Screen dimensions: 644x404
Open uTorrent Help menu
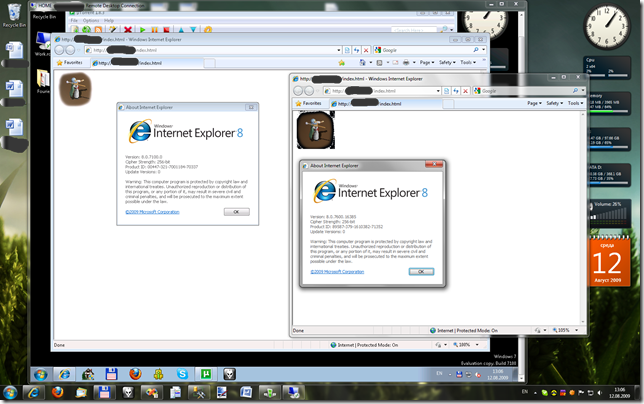(x=109, y=21)
